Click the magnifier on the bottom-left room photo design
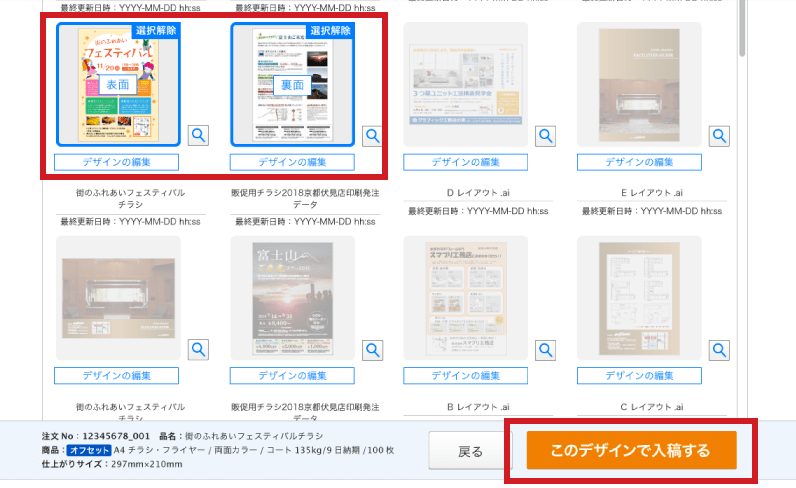Viewport: 796px width, 488px height. point(198,349)
